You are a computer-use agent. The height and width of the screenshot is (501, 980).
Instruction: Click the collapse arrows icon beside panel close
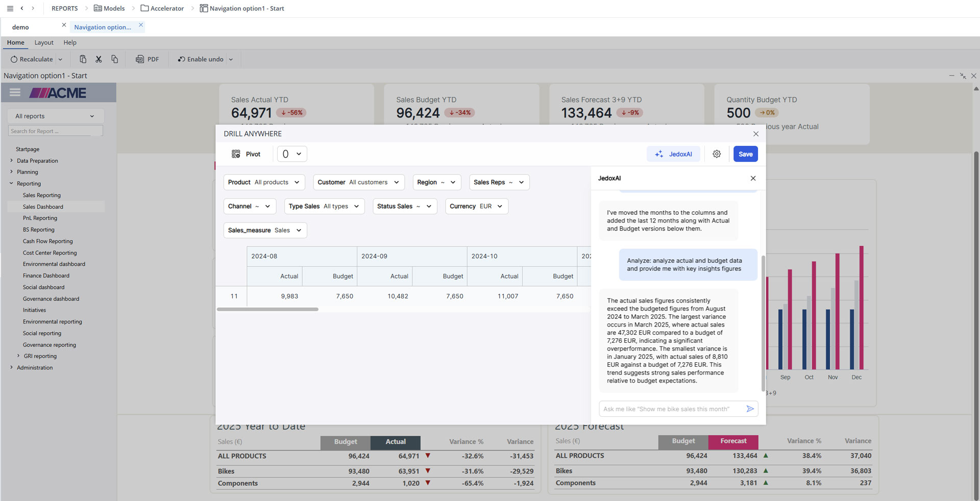[x=963, y=76]
